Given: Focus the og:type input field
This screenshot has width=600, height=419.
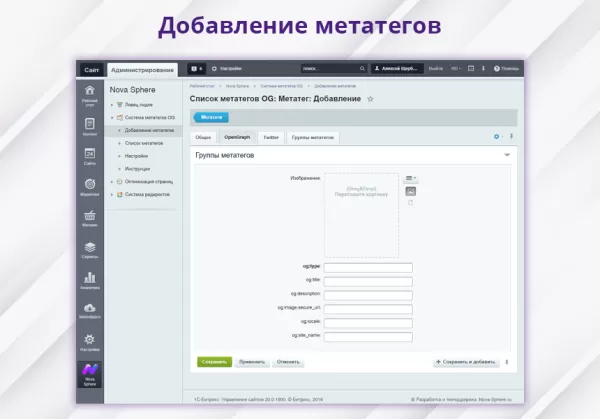Looking at the screenshot, I should coord(368,268).
